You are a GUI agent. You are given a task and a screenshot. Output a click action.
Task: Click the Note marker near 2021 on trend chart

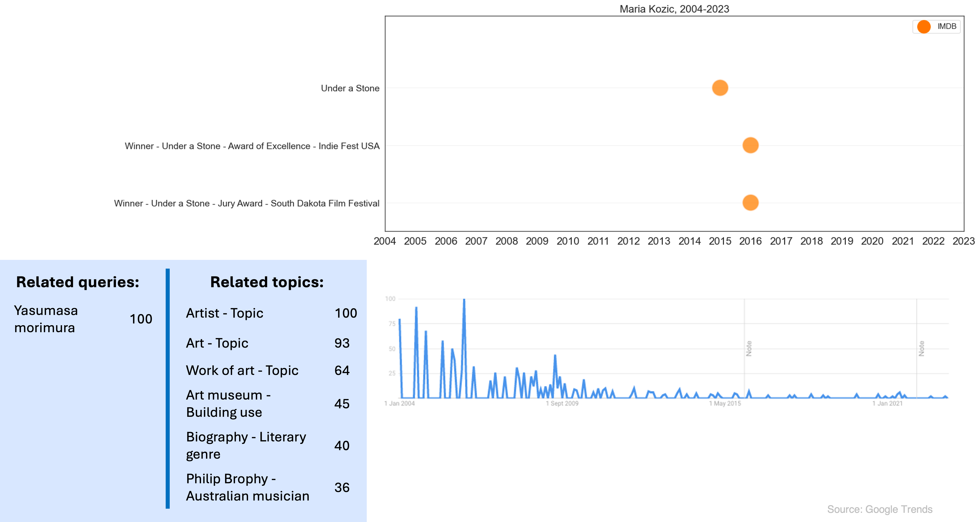tap(921, 349)
